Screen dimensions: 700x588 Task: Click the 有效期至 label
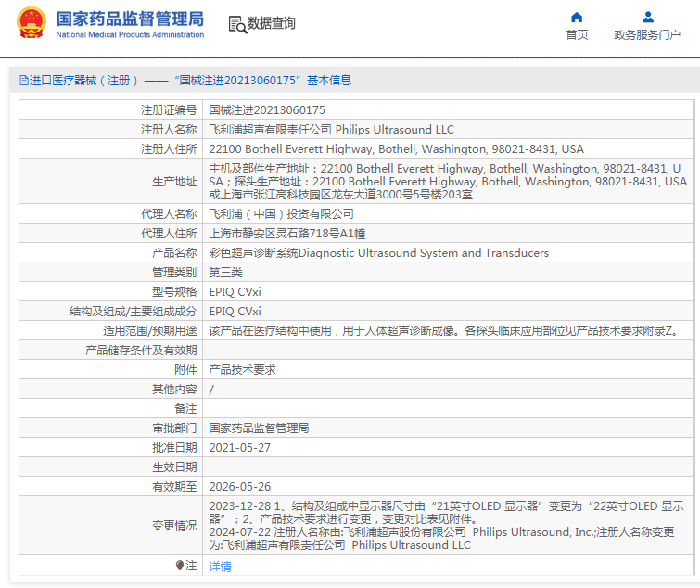click(x=174, y=487)
